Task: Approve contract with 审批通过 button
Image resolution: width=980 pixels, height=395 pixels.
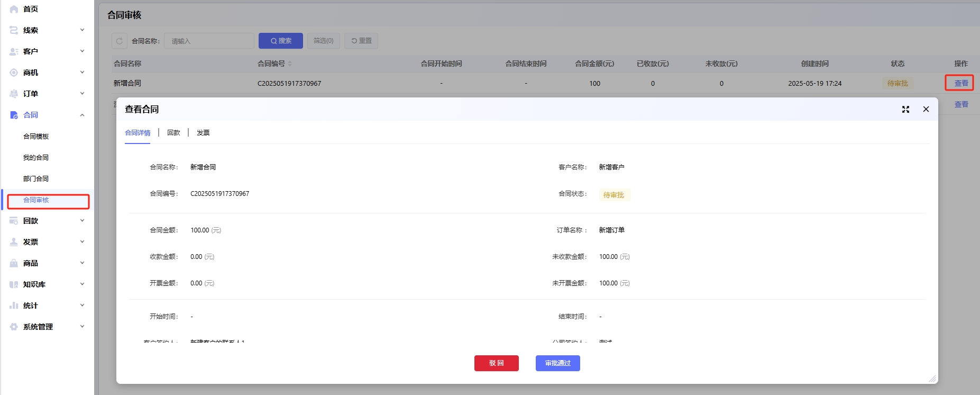Action: tap(557, 363)
